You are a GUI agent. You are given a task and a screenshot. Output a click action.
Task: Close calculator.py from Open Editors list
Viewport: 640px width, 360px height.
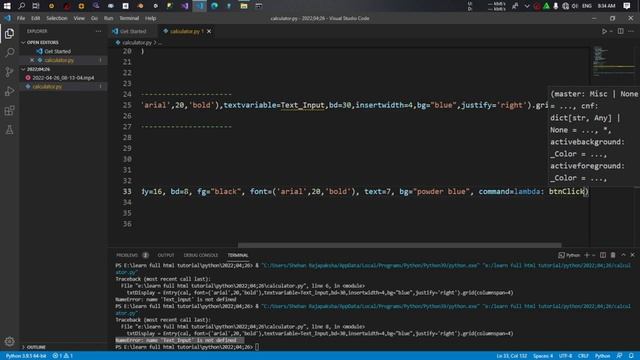point(32,60)
